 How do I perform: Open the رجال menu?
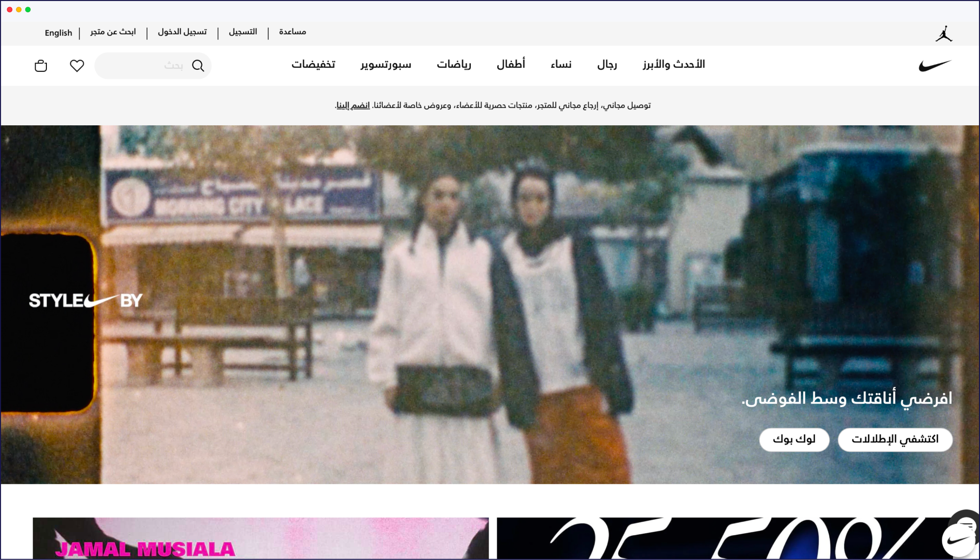(x=608, y=65)
